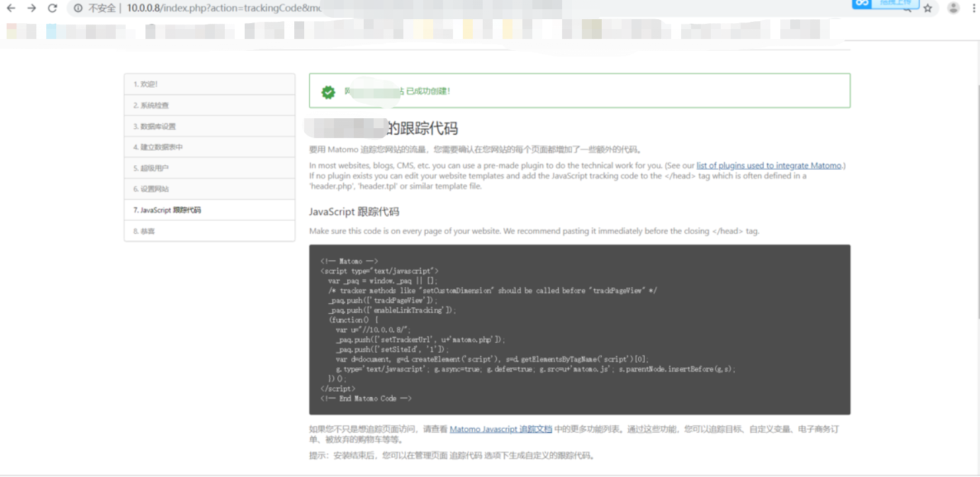Click inside the dark tracking code box
The image size is (980, 477).
(x=579, y=330)
